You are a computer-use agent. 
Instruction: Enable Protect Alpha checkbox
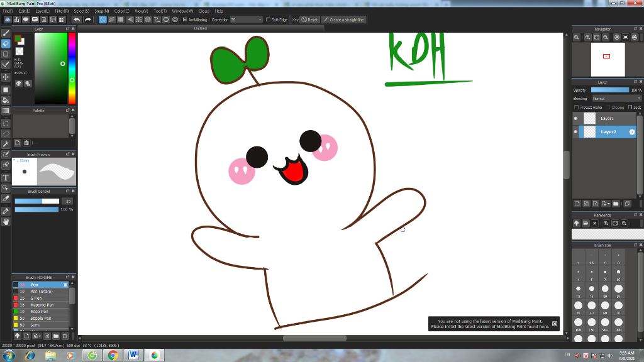point(576,107)
